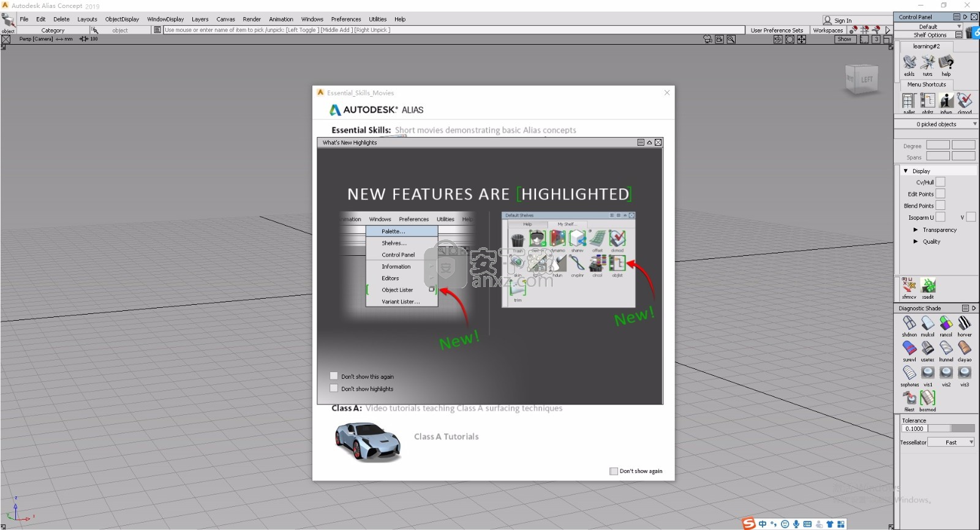Open the infwn information window shortcut
Image resolution: width=980 pixels, height=530 pixels.
[x=946, y=100]
